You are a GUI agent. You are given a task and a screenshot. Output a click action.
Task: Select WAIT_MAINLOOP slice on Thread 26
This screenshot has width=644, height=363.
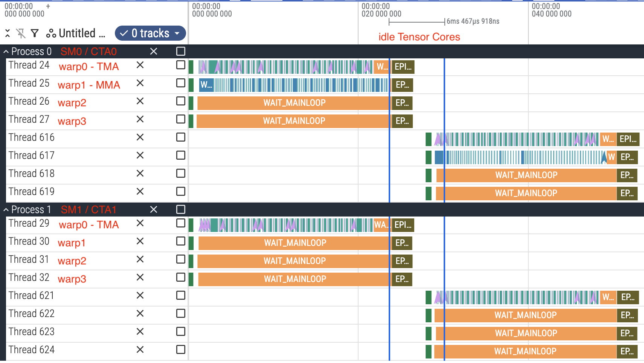[294, 103]
